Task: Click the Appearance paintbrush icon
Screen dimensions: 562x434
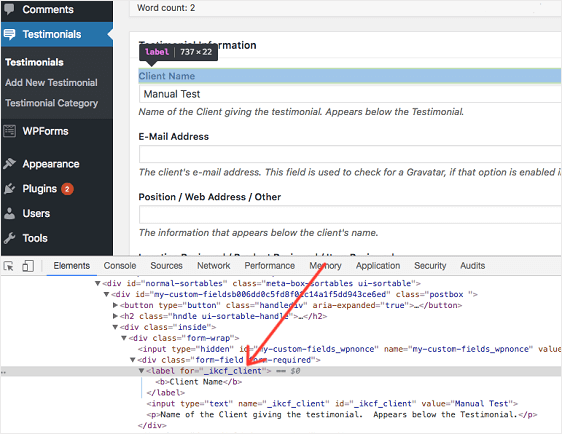Action: click(x=9, y=164)
